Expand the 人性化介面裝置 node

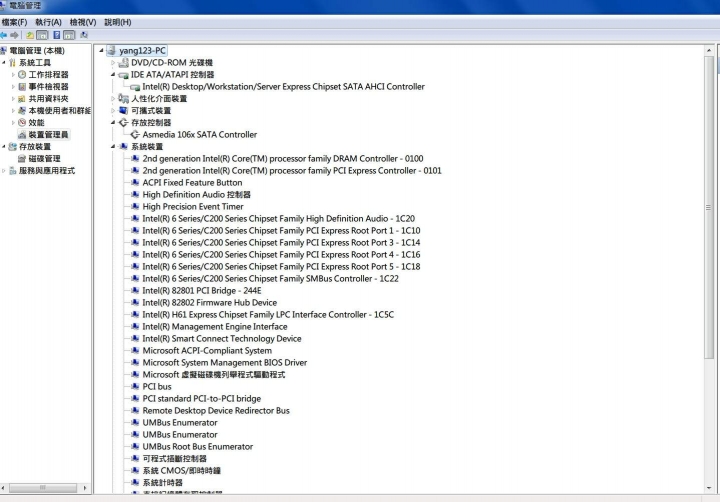(112, 98)
